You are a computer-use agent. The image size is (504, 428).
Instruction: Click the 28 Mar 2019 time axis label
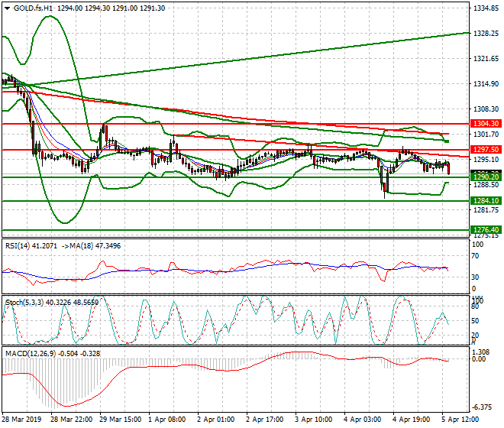coord(21,420)
